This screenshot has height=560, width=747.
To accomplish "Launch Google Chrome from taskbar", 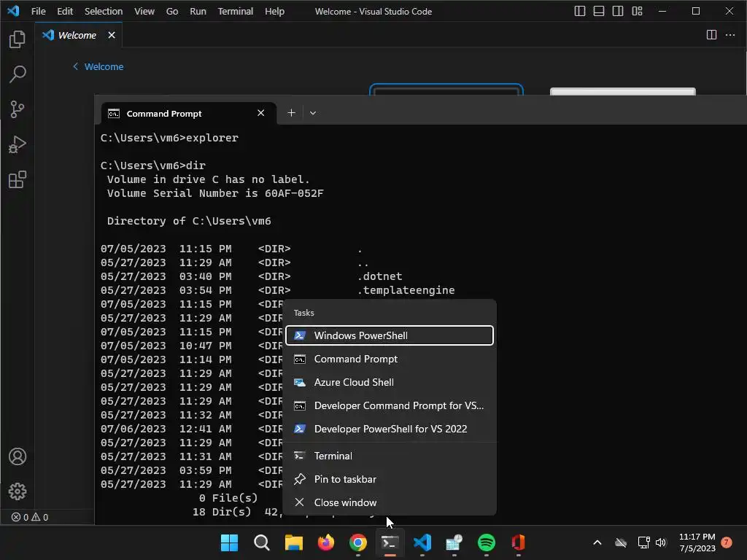I will coord(357,542).
